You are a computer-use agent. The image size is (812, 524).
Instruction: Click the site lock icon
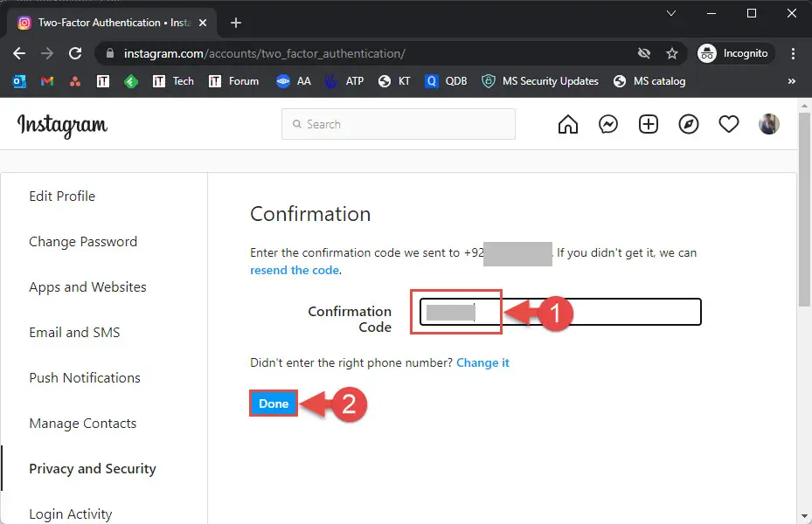[109, 53]
